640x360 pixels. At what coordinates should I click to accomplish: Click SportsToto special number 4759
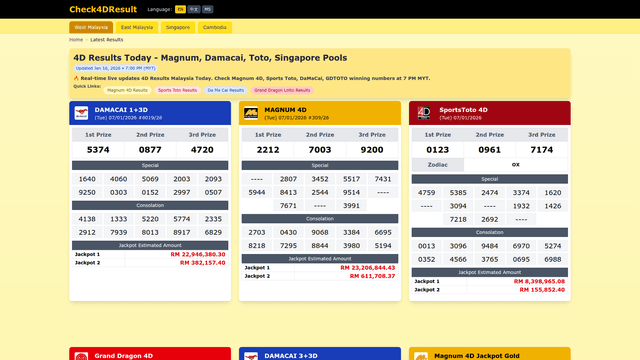(427, 193)
